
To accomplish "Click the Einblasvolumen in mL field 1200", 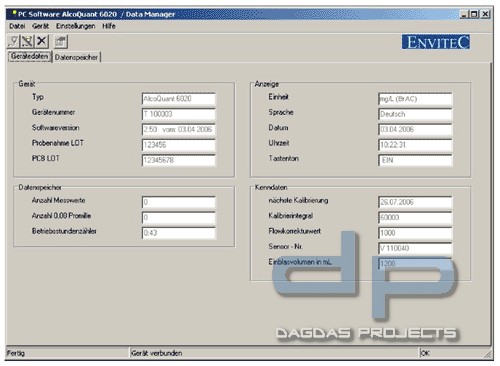I will 415,263.
